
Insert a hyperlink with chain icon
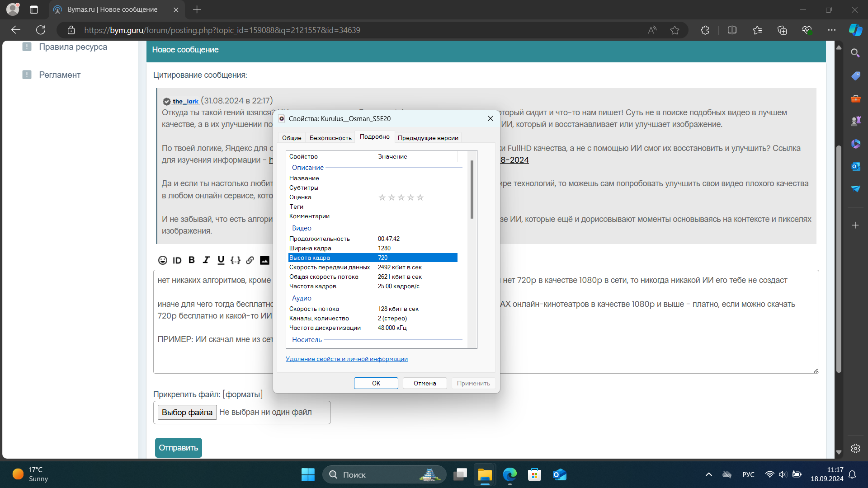250,260
